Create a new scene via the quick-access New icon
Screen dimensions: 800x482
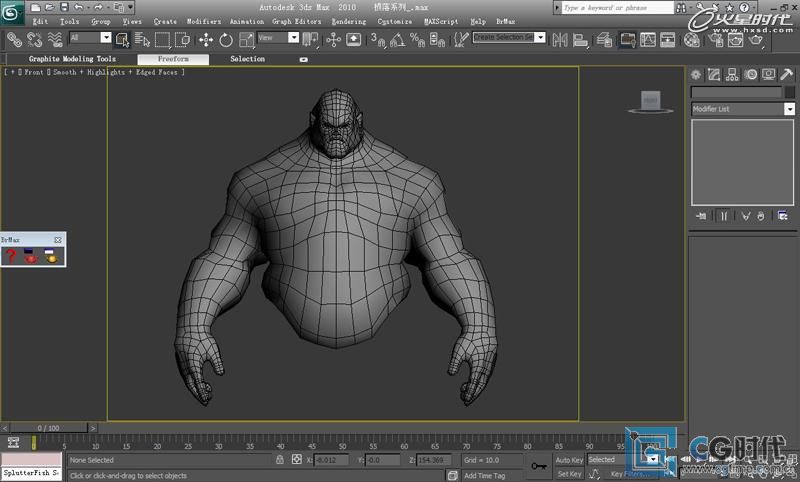(35, 7)
